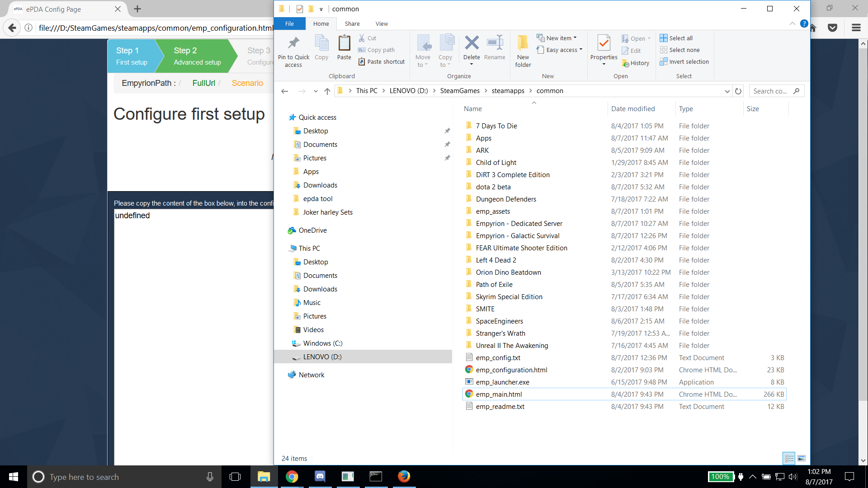Open Discord from the taskbar
The height and width of the screenshot is (488, 868).
point(320,477)
